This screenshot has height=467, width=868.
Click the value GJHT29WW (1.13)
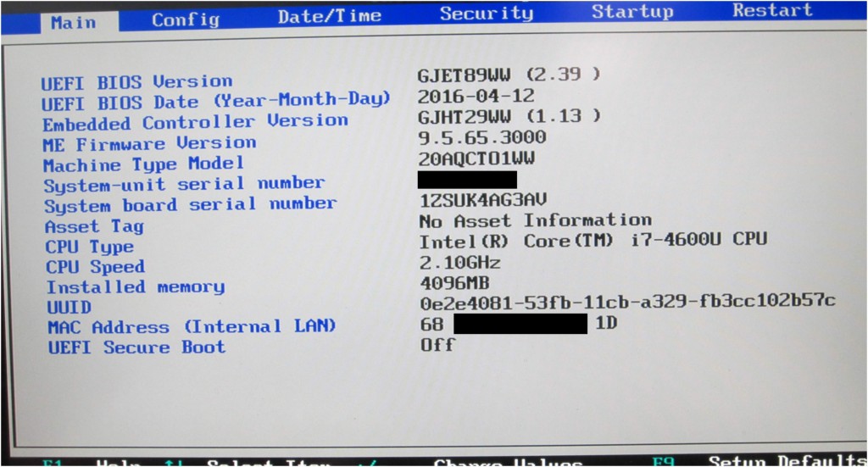click(x=509, y=116)
